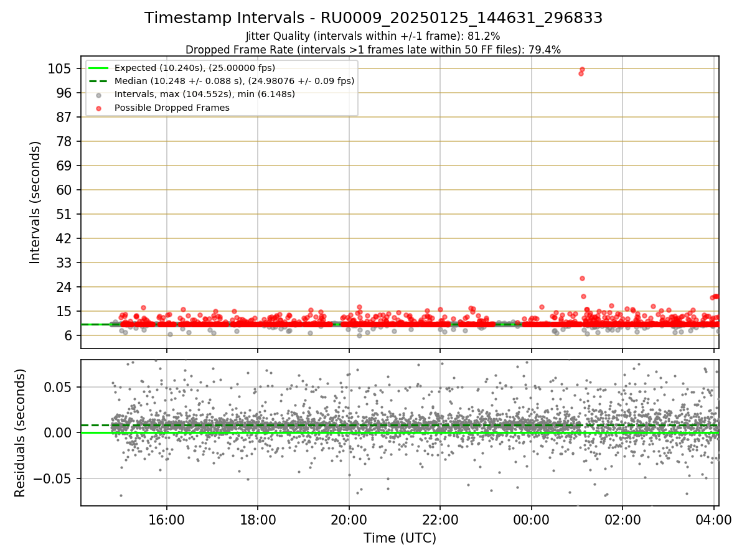747x560 pixels.
Task: Click the 'Residuals (seconds)' y-axis label
Action: click(x=21, y=432)
